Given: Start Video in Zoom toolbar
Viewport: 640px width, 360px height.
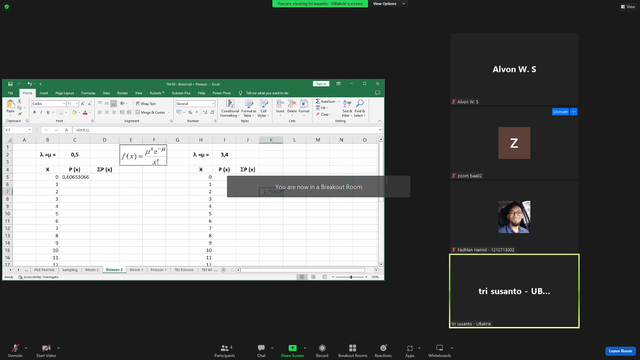Looking at the screenshot, I should [46, 351].
